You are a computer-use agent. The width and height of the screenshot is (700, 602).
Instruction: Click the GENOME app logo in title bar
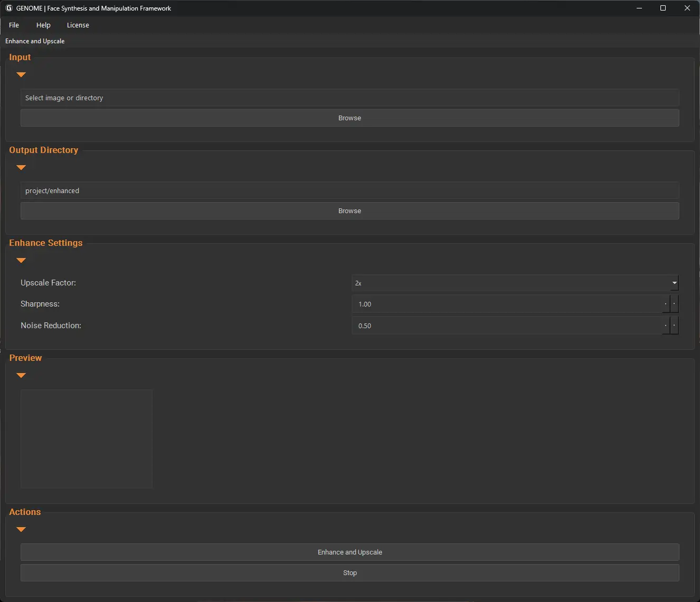9,8
